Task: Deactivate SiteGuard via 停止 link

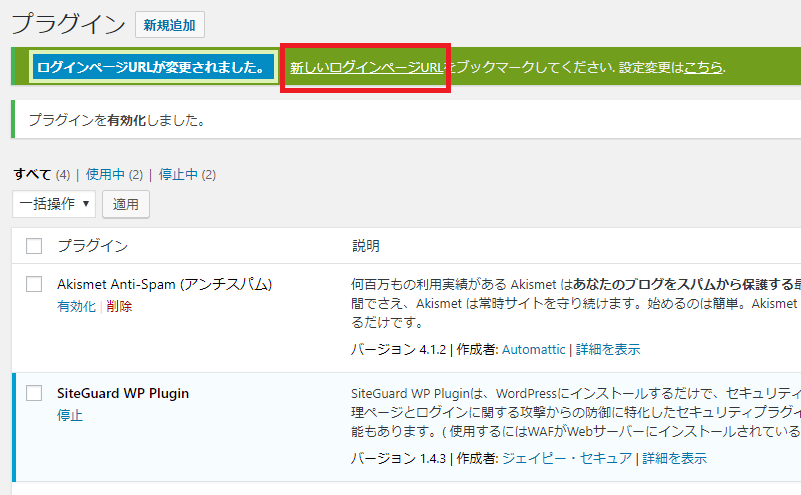Action: tap(70, 415)
